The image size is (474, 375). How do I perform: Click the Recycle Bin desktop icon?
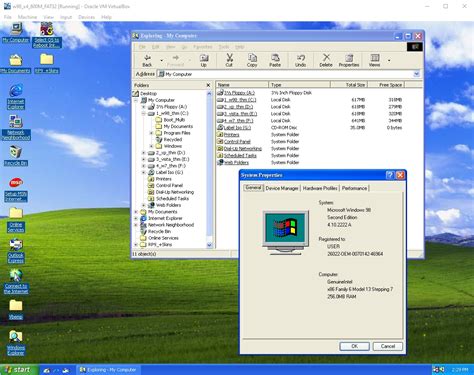(x=16, y=156)
